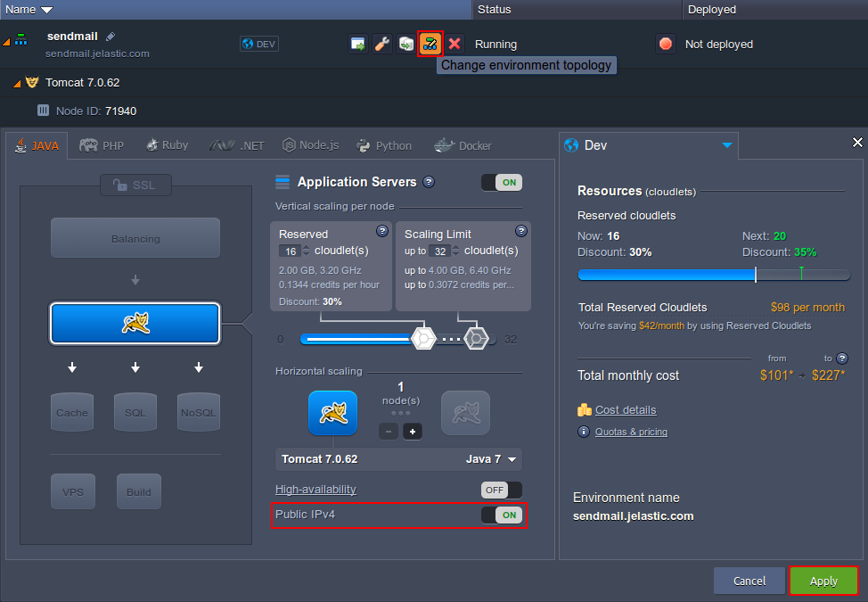Image resolution: width=868 pixels, height=602 pixels.
Task: Switch to the PHP tab
Action: click(102, 145)
